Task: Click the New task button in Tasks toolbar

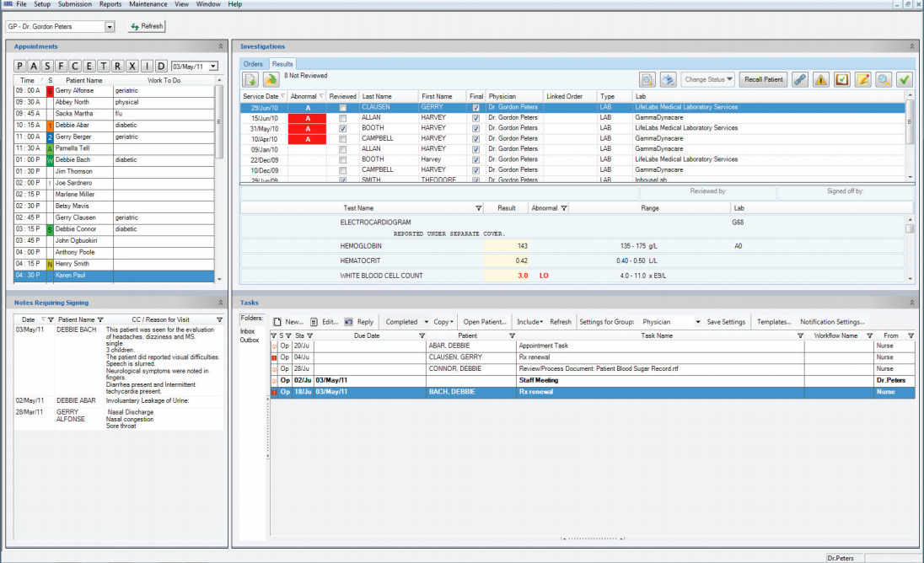Action: point(288,322)
